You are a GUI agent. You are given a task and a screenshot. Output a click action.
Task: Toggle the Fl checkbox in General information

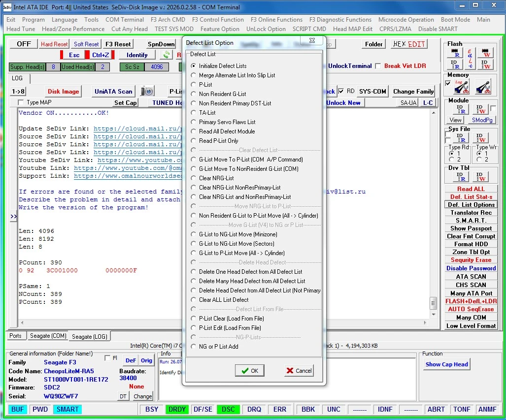click(107, 358)
